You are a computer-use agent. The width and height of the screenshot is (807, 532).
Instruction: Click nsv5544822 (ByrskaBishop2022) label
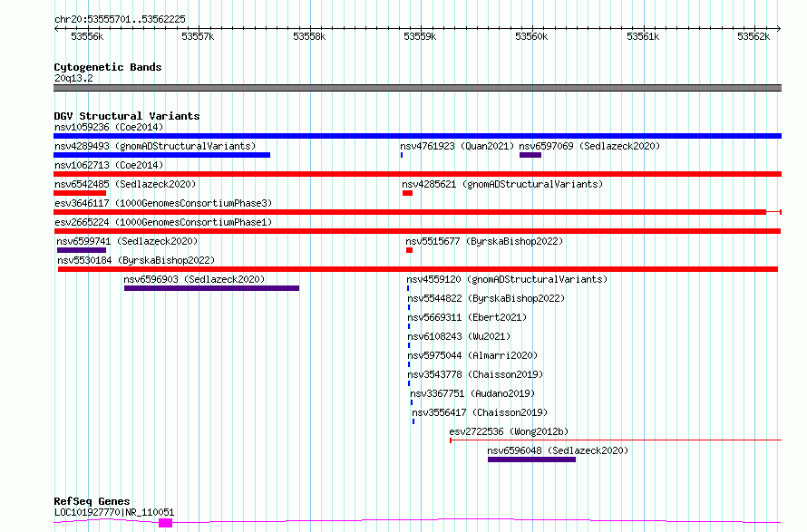[x=486, y=298]
